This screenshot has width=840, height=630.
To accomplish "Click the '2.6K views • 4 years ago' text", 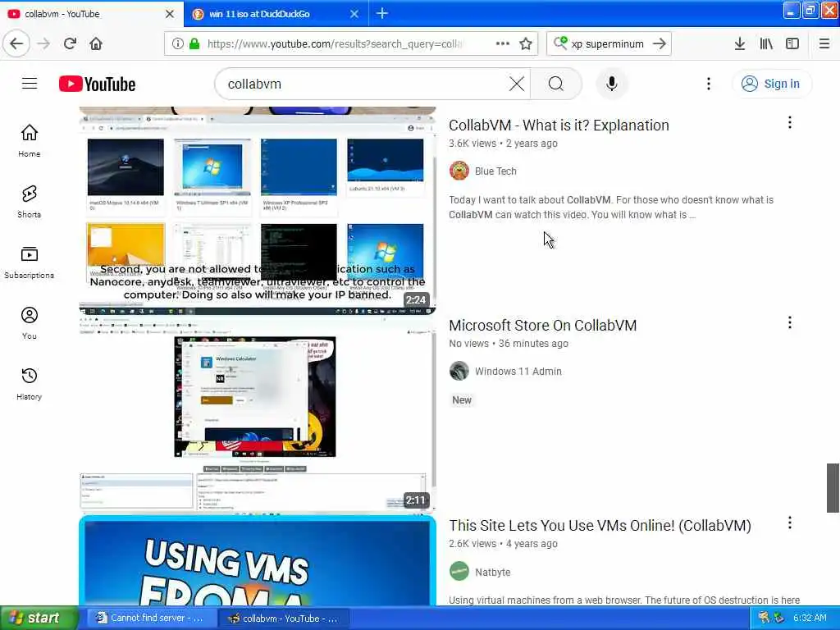I will point(503,544).
